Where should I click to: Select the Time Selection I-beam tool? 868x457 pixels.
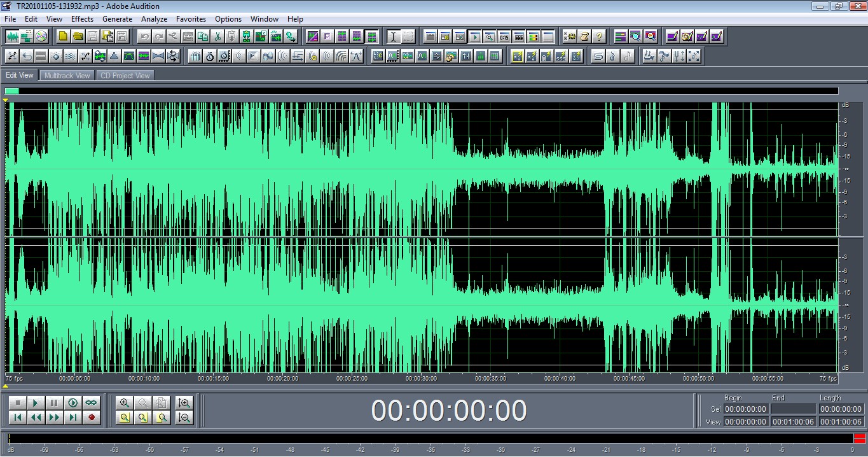coord(393,36)
